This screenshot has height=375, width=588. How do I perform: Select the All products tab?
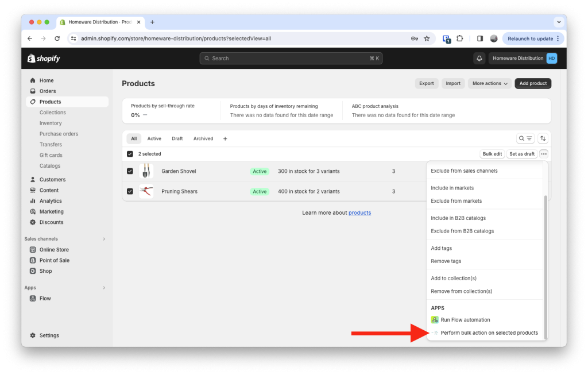pyautogui.click(x=134, y=139)
